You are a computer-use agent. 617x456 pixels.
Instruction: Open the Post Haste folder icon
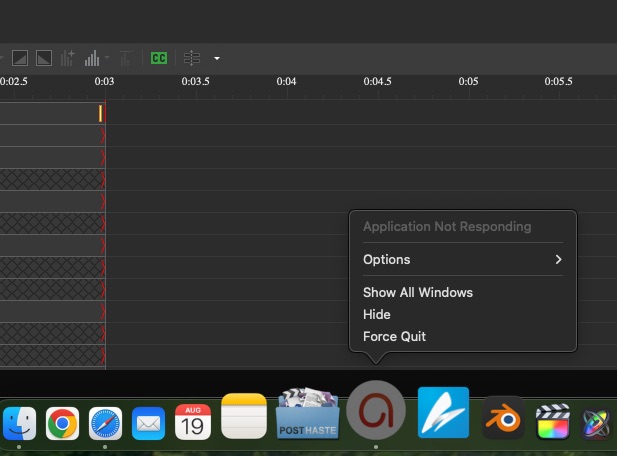pos(309,414)
